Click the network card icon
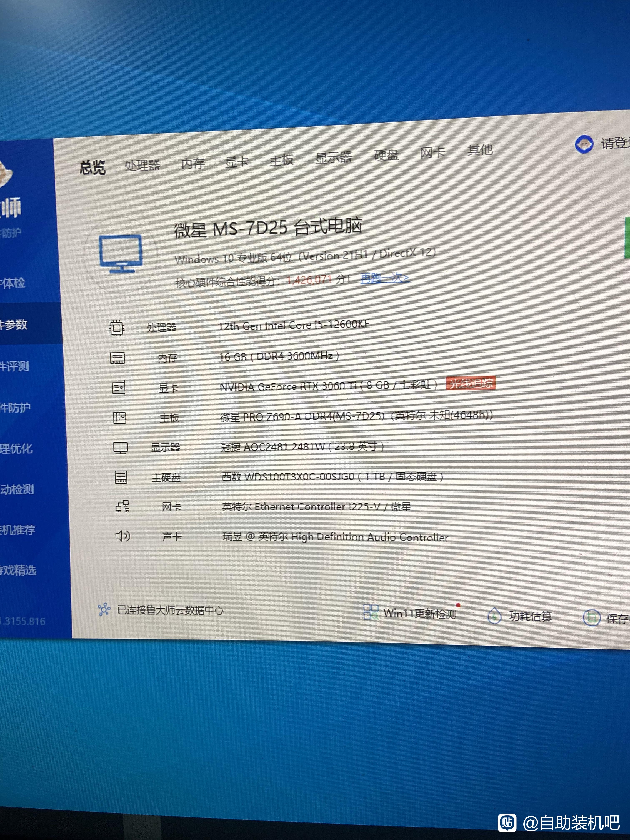This screenshot has width=630, height=840. (x=122, y=507)
